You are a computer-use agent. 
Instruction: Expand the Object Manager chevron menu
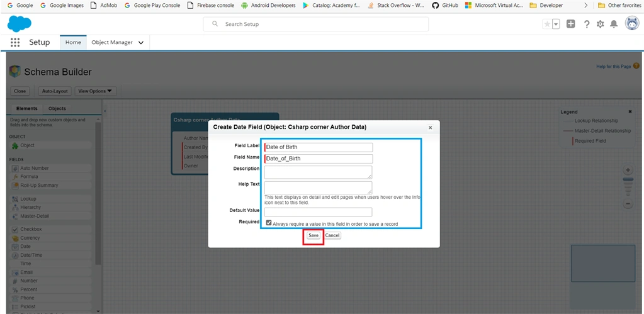[x=141, y=43]
